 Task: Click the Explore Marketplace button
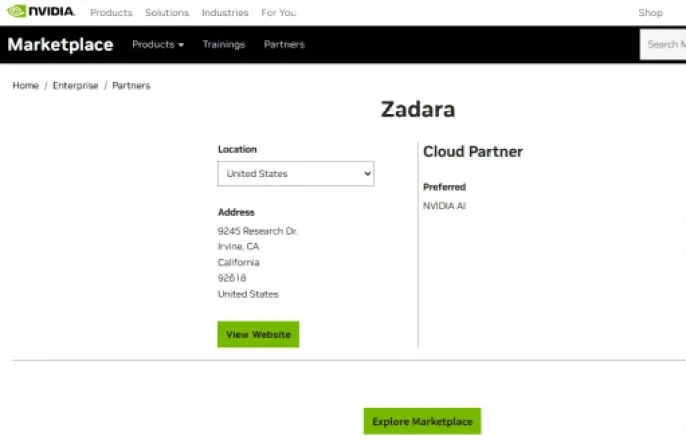(422, 421)
